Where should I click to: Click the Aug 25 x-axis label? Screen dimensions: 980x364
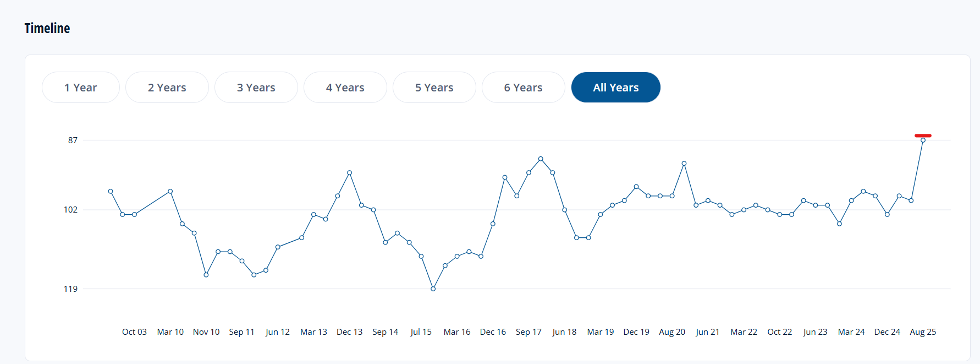pos(923,332)
